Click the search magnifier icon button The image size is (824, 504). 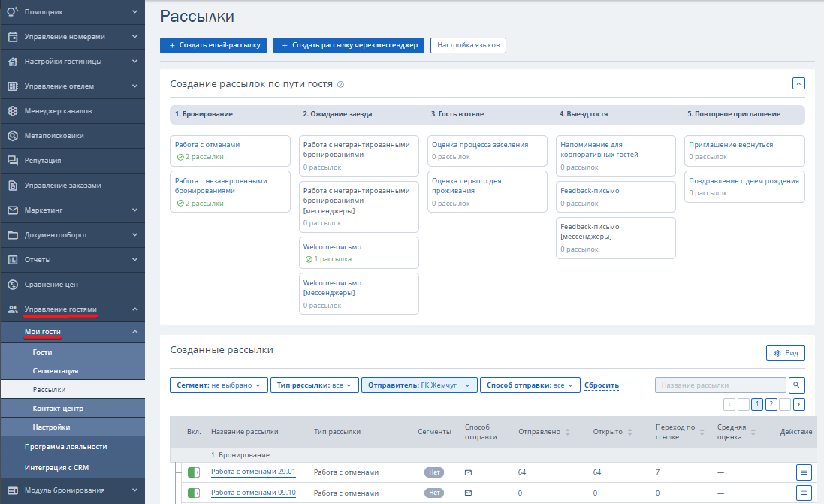point(796,385)
